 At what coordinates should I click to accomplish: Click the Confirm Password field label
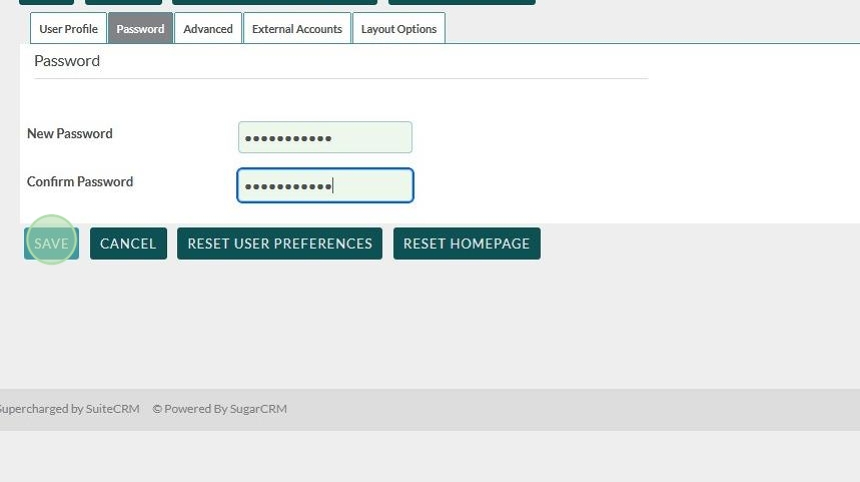tap(80, 182)
